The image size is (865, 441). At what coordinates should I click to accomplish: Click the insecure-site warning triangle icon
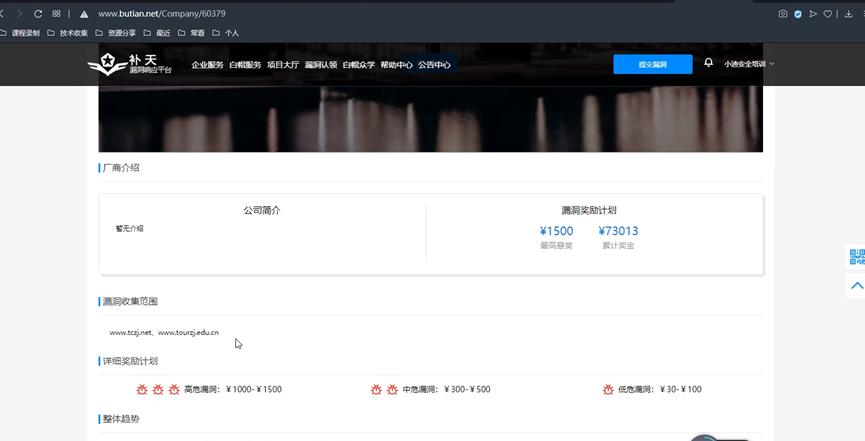(84, 14)
